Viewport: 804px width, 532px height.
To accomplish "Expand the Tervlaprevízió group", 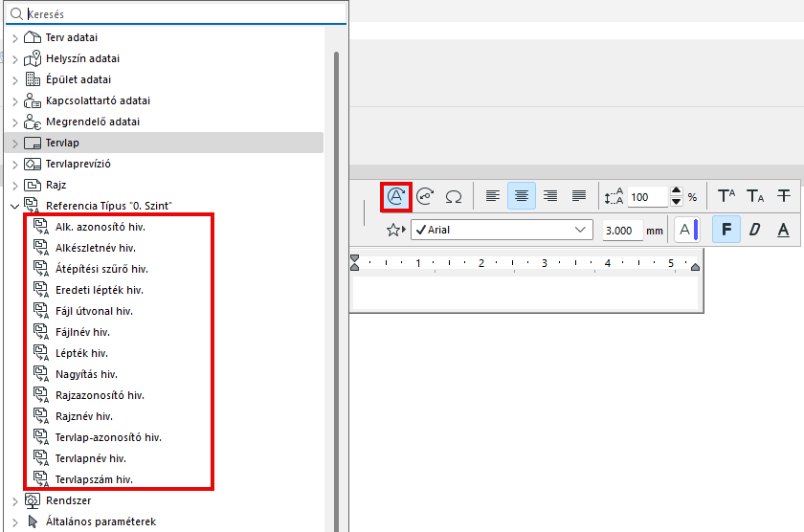I will tap(15, 165).
